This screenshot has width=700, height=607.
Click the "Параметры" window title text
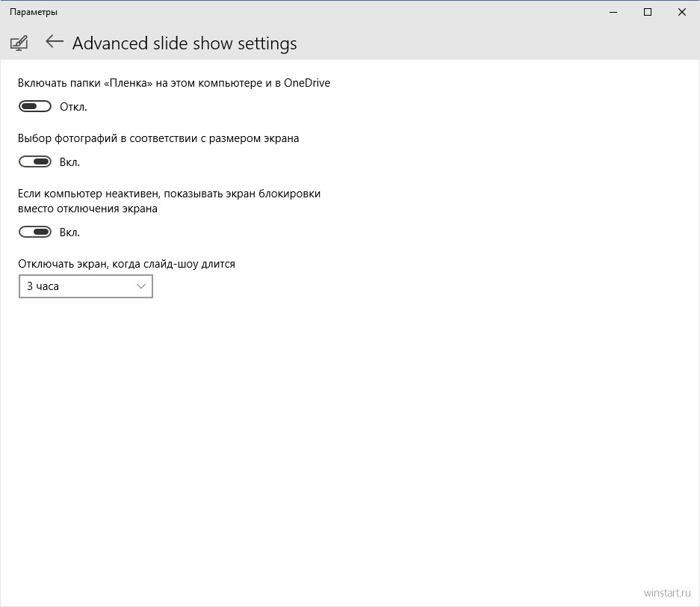[x=34, y=12]
